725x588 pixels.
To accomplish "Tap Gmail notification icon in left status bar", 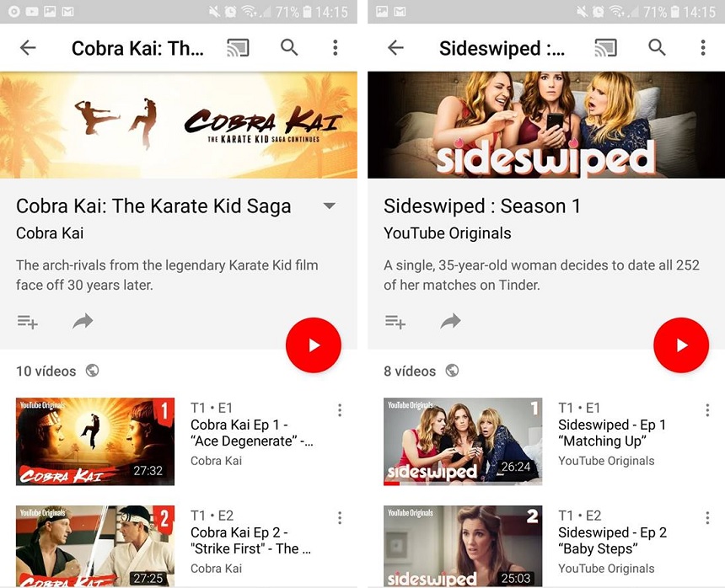I will click(x=68, y=12).
